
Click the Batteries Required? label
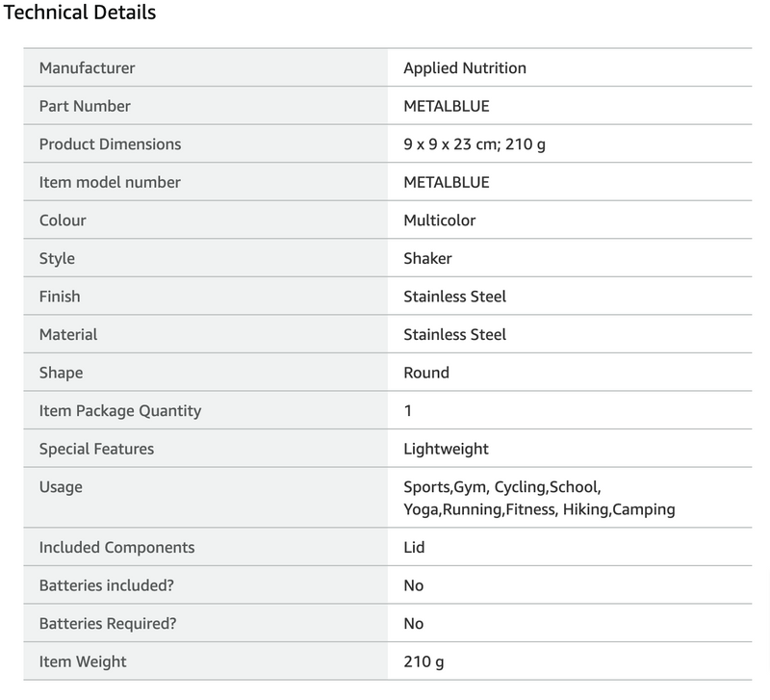tap(108, 623)
